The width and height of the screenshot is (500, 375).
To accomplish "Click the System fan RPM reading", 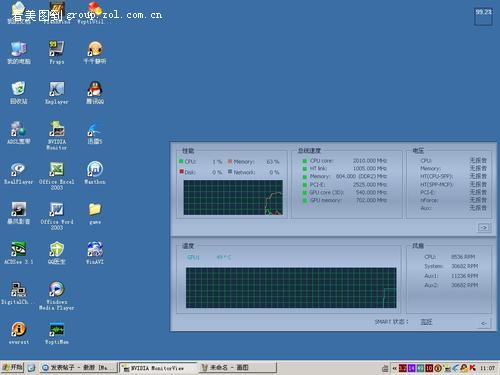I will (x=464, y=266).
